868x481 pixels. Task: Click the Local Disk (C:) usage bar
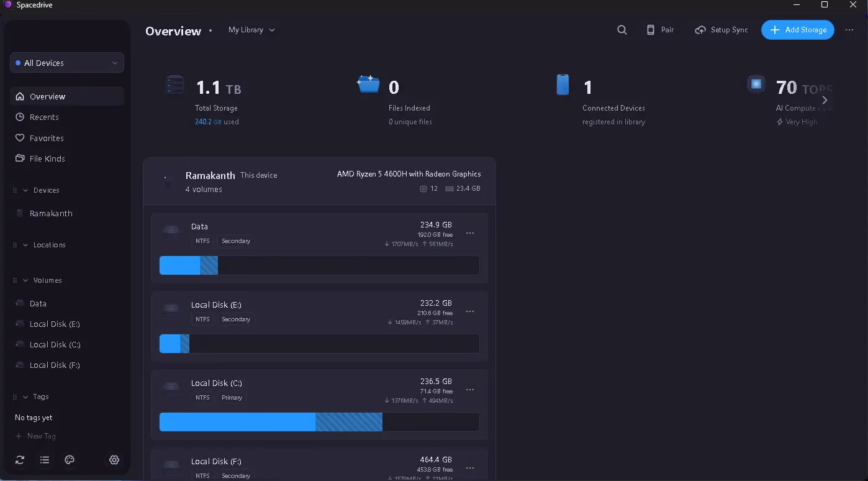319,422
